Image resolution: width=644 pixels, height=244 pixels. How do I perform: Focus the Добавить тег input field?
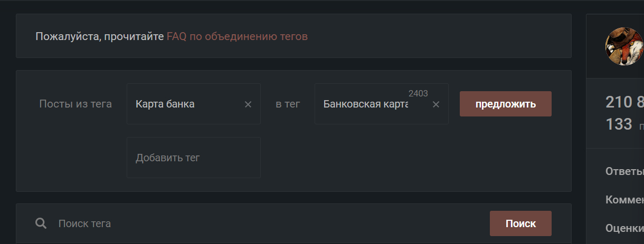point(194,158)
